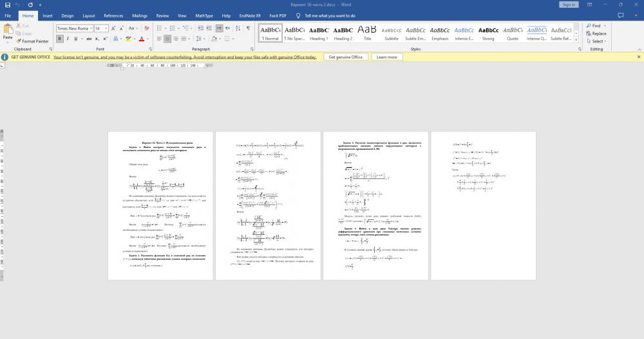Click the Multilevel List icon
The width and height of the screenshot is (644, 339).
click(x=185, y=28)
